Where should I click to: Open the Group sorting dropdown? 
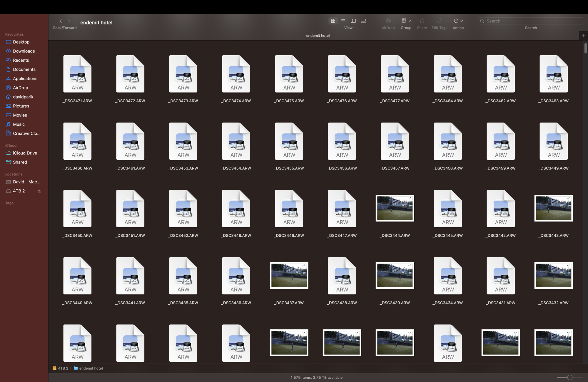(406, 21)
